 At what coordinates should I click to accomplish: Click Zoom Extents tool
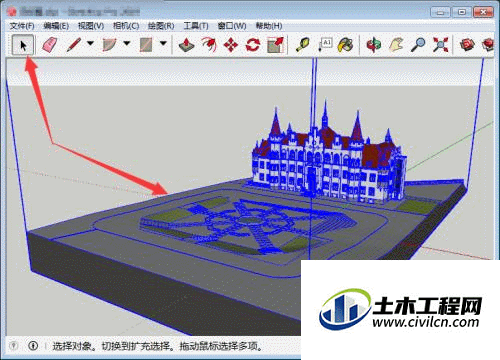click(440, 45)
